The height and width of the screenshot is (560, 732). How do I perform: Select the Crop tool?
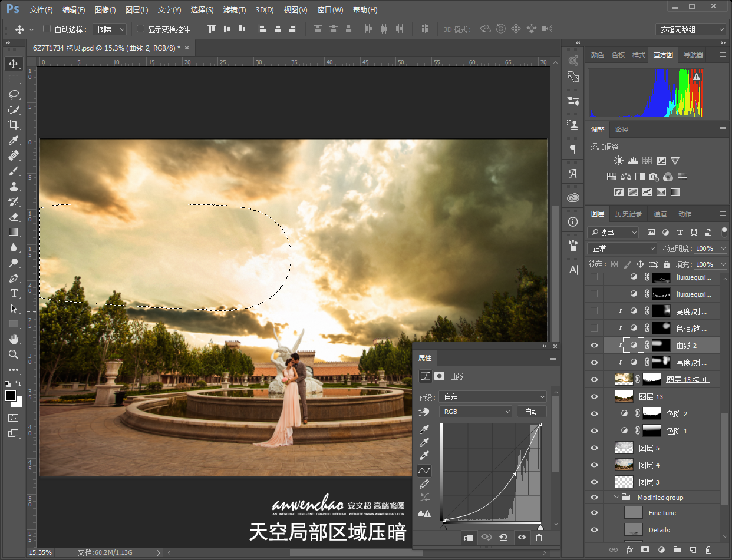click(14, 125)
